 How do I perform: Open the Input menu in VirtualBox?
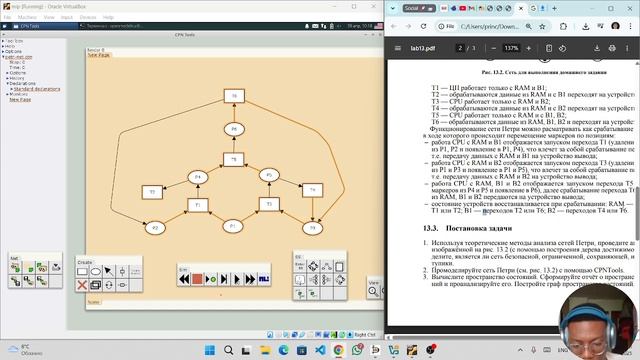pyautogui.click(x=67, y=17)
